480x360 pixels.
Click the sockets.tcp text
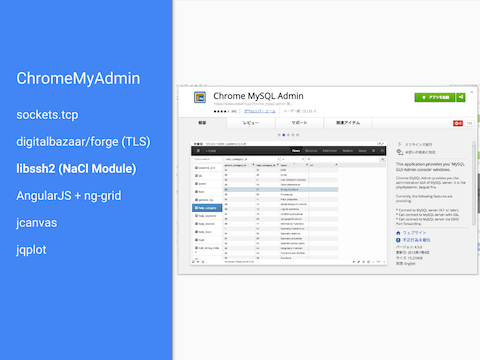click(47, 115)
